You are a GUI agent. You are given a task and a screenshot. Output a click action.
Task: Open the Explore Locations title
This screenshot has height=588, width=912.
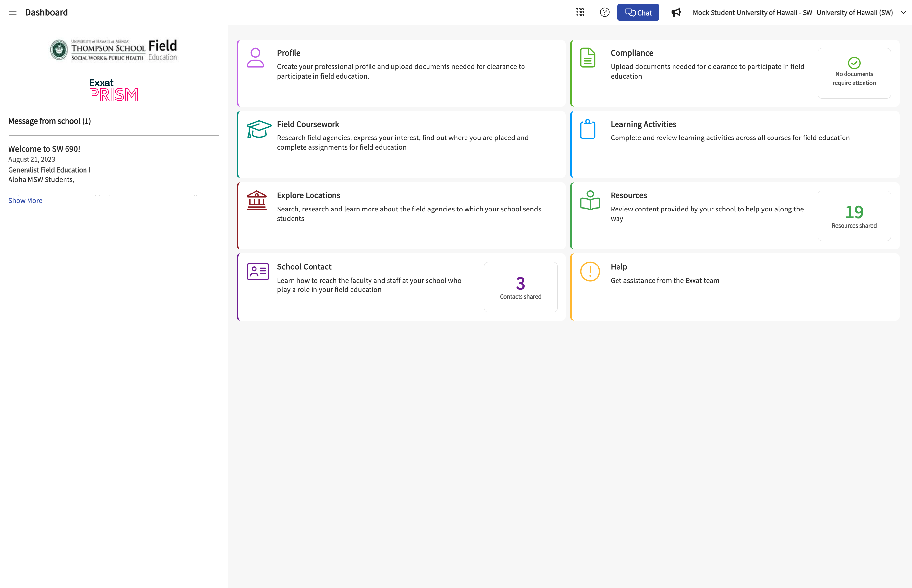pos(308,195)
